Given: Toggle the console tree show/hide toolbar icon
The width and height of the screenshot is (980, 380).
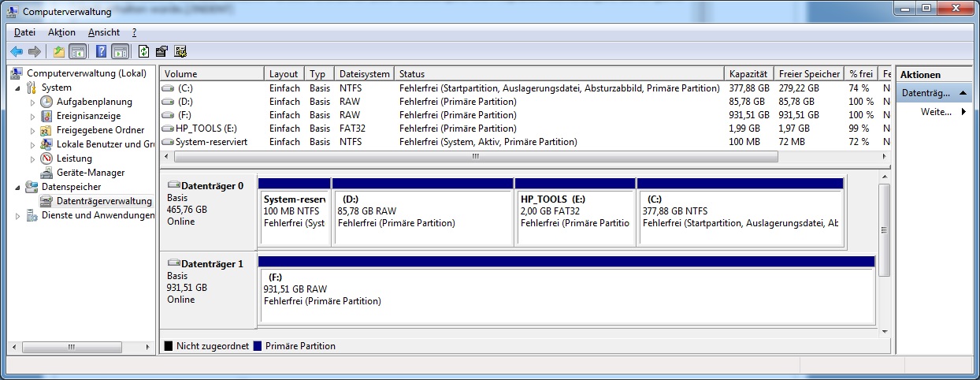Looking at the screenshot, I should [77, 52].
